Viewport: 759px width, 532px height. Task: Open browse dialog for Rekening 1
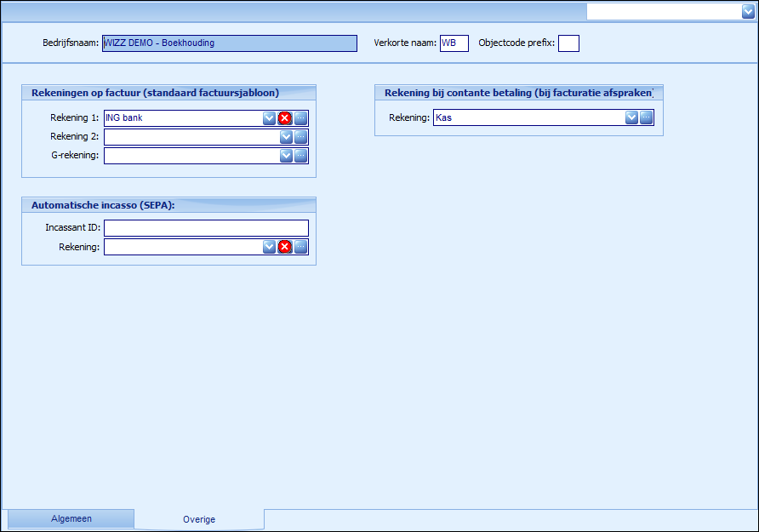[x=301, y=118]
